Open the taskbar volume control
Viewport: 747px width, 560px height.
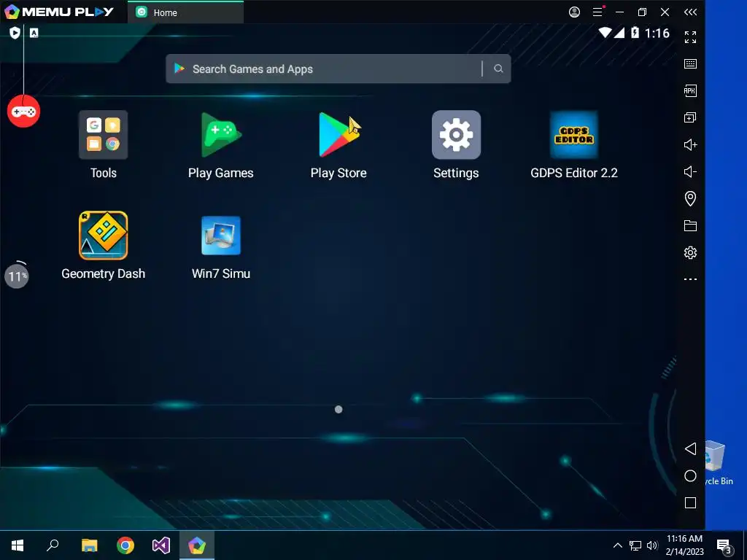(x=653, y=545)
